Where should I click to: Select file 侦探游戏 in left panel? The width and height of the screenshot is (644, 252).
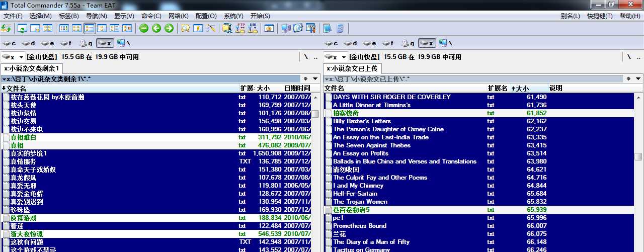coord(24,218)
